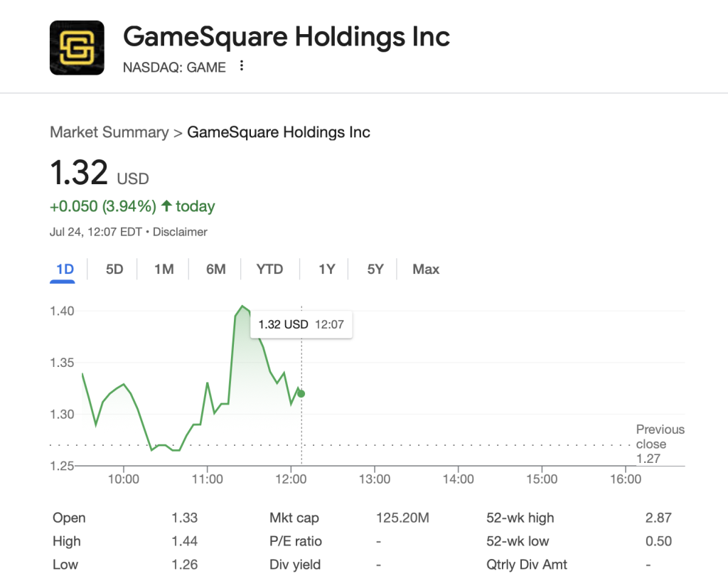Select the Max range tab
Viewport: 728px width, 576px height.
pyautogui.click(x=426, y=269)
